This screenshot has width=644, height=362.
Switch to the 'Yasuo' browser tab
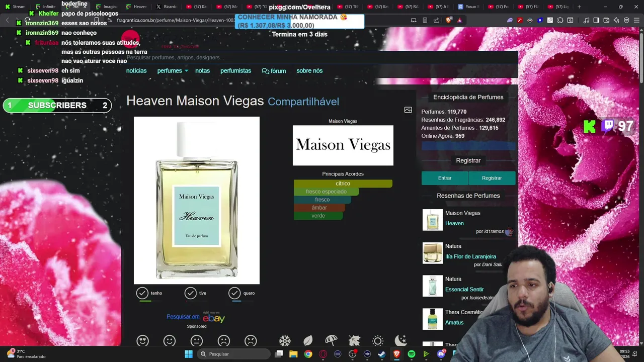click(x=469, y=7)
